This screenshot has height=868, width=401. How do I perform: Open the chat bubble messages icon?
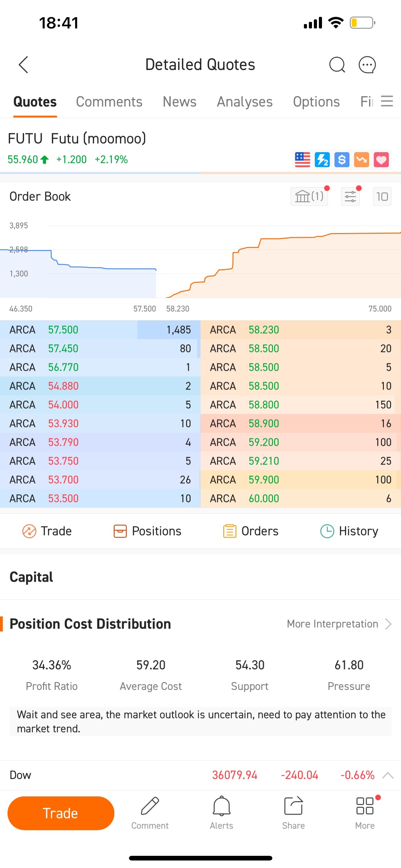367,65
